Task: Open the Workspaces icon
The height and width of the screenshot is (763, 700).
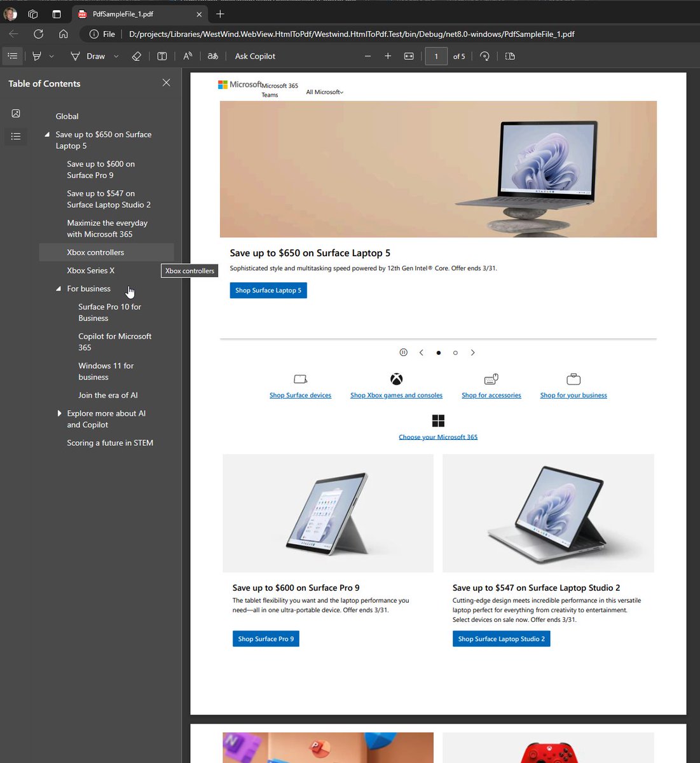Action: [x=33, y=13]
